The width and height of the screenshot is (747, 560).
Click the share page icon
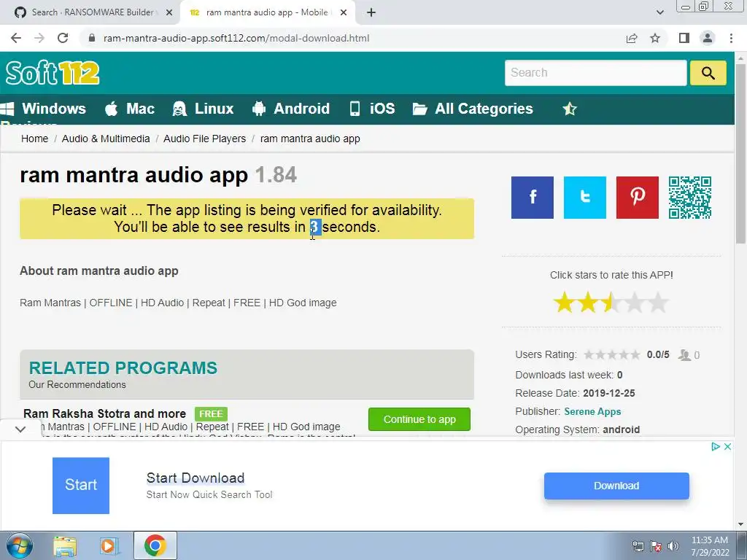[x=632, y=38]
